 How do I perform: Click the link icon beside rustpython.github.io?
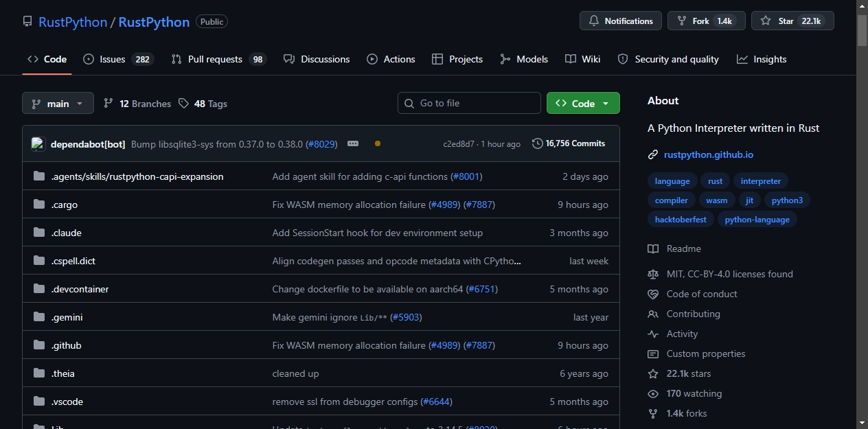(x=653, y=154)
